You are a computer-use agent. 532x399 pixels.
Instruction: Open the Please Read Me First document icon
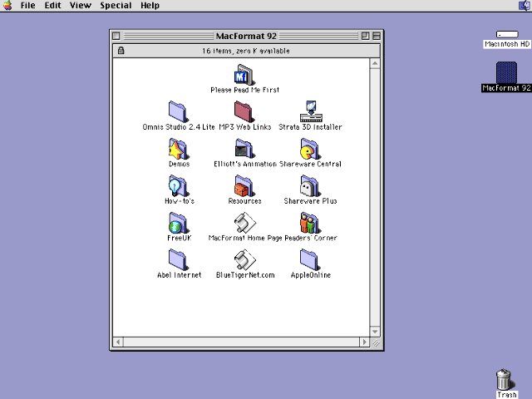[x=244, y=75]
